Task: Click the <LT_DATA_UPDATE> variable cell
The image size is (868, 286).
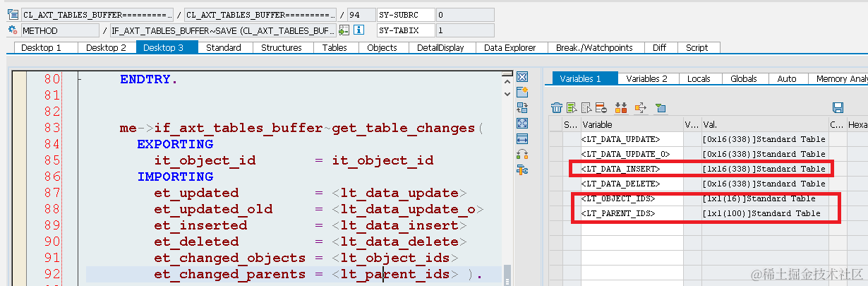Action: click(632, 139)
